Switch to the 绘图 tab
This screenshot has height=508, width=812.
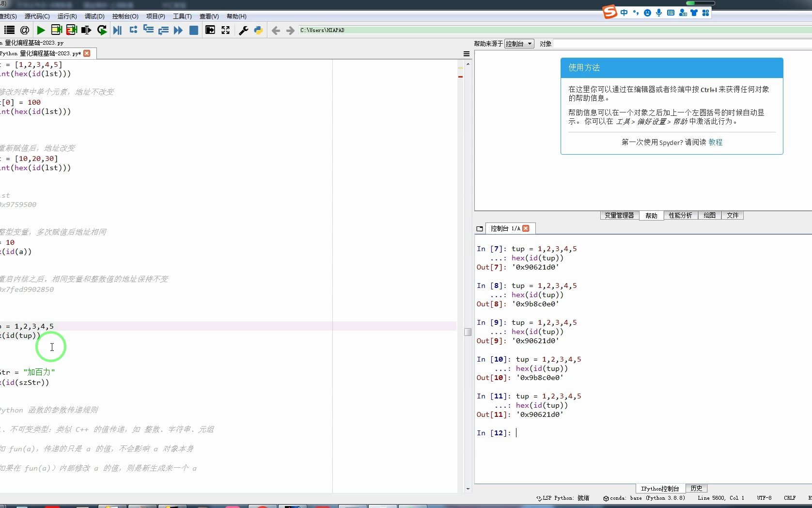pyautogui.click(x=709, y=215)
